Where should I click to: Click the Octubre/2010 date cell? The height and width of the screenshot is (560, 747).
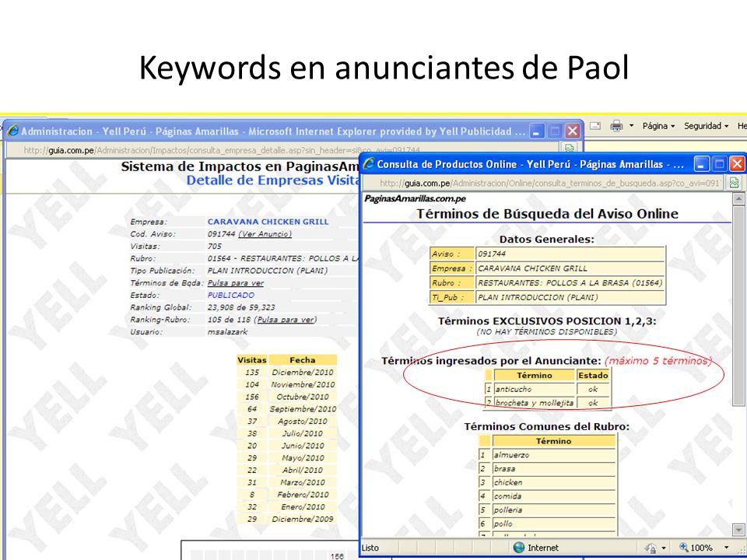point(303,397)
